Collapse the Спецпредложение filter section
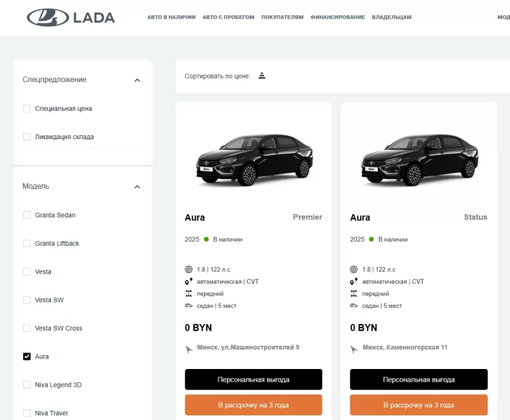The image size is (510, 420). 137,80
